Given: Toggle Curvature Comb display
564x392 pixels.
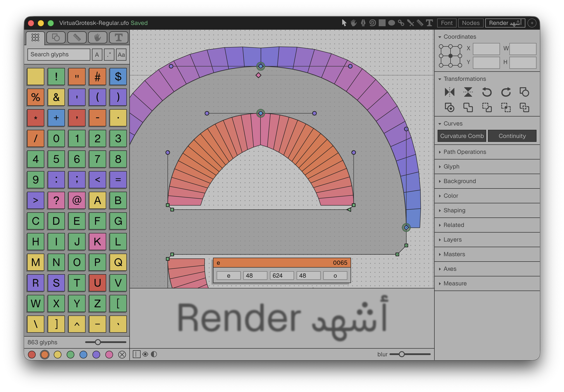Looking at the screenshot, I should 461,136.
